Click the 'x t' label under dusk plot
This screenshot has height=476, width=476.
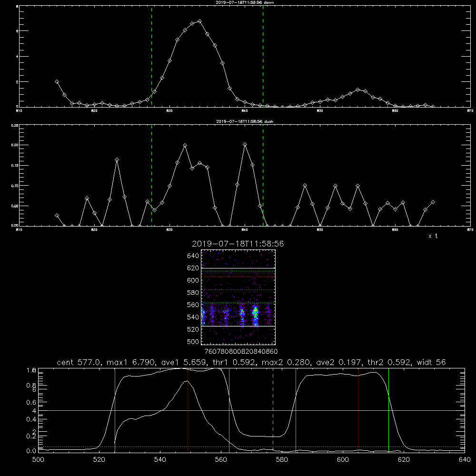[x=433, y=236]
